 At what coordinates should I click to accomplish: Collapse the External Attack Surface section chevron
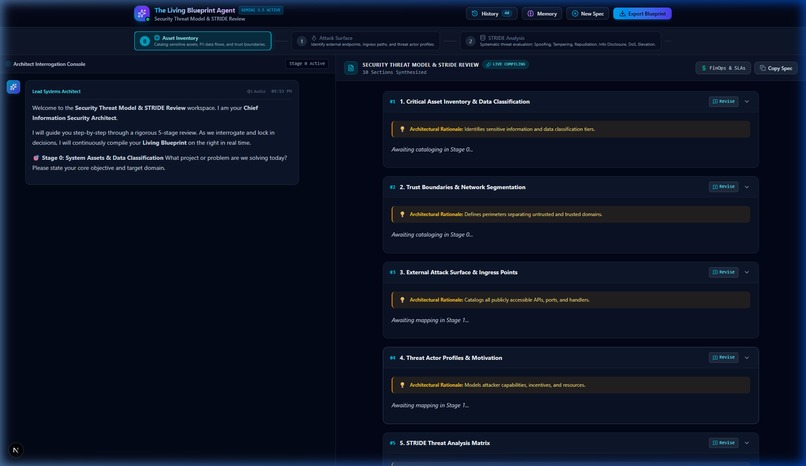tap(747, 272)
